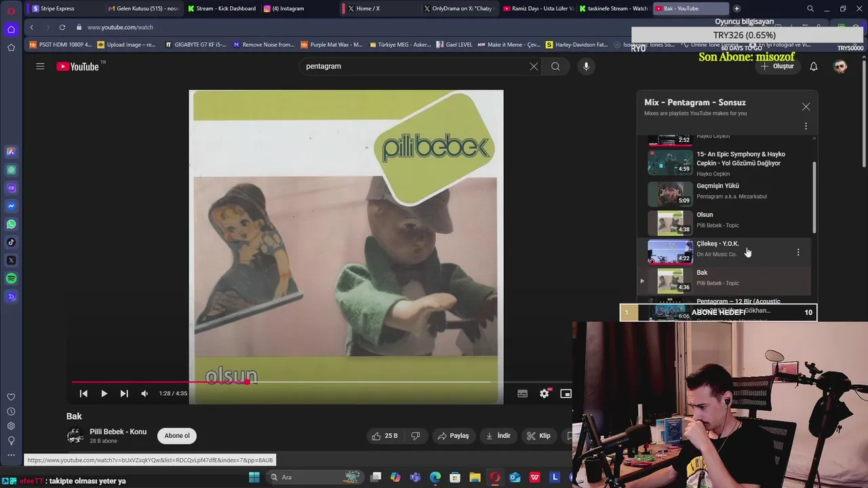
Task: Clear the pentagram search text
Action: (x=534, y=66)
